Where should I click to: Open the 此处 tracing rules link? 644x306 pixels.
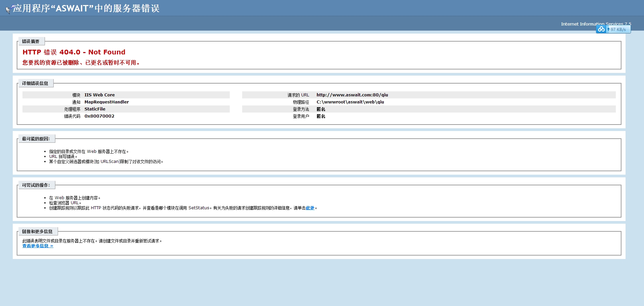[310, 208]
